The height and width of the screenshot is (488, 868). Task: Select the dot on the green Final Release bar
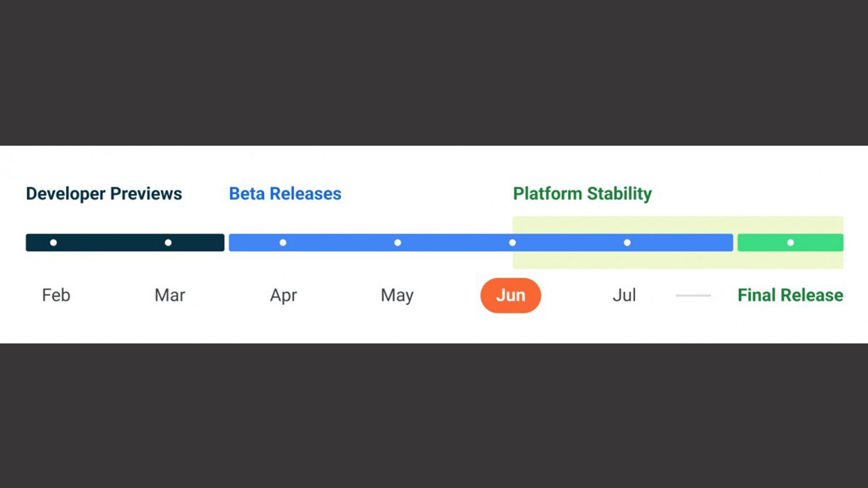click(790, 243)
